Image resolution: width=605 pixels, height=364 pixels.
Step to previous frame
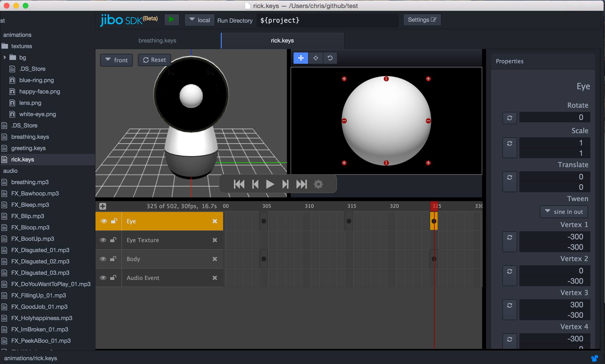tap(255, 184)
